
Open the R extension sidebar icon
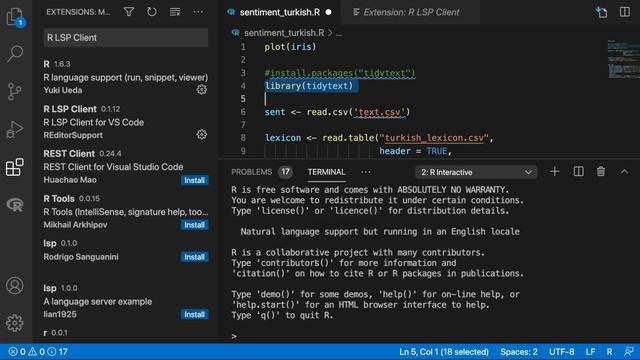[15, 205]
